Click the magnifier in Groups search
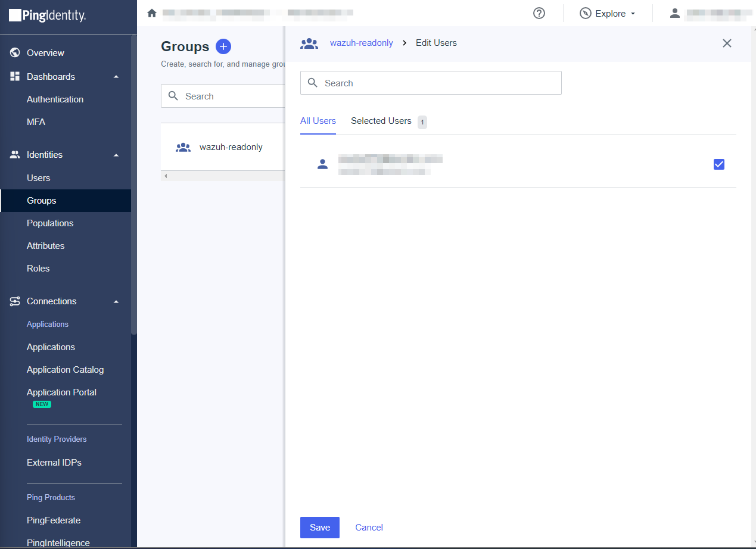This screenshot has height=549, width=756. pos(173,96)
